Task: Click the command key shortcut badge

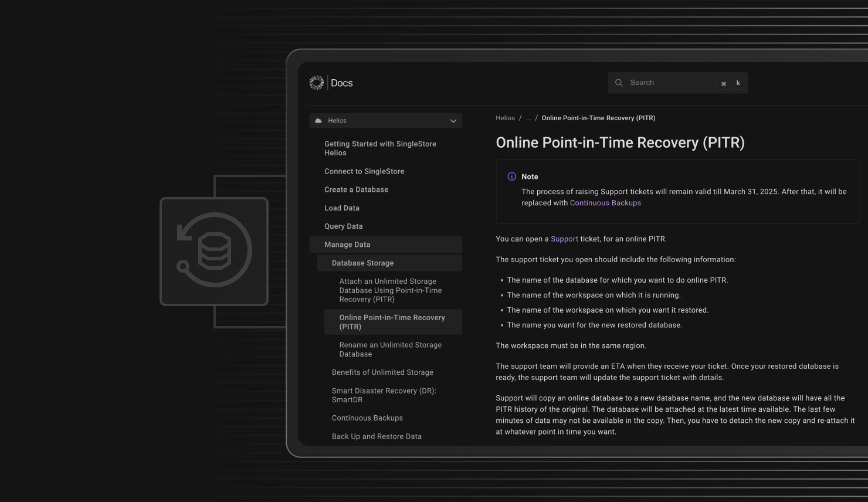Action: (x=724, y=83)
